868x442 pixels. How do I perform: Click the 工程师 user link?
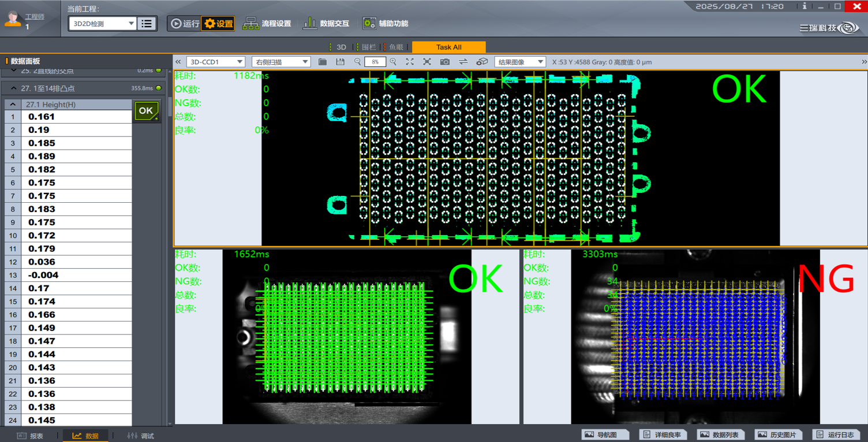(x=35, y=17)
